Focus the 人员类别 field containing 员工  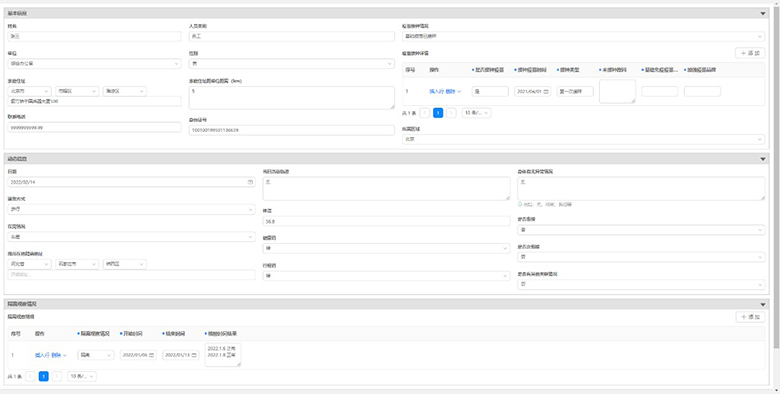[292, 36]
